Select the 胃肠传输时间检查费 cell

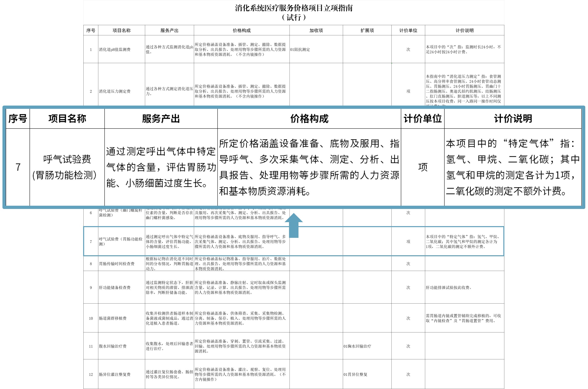(117, 264)
